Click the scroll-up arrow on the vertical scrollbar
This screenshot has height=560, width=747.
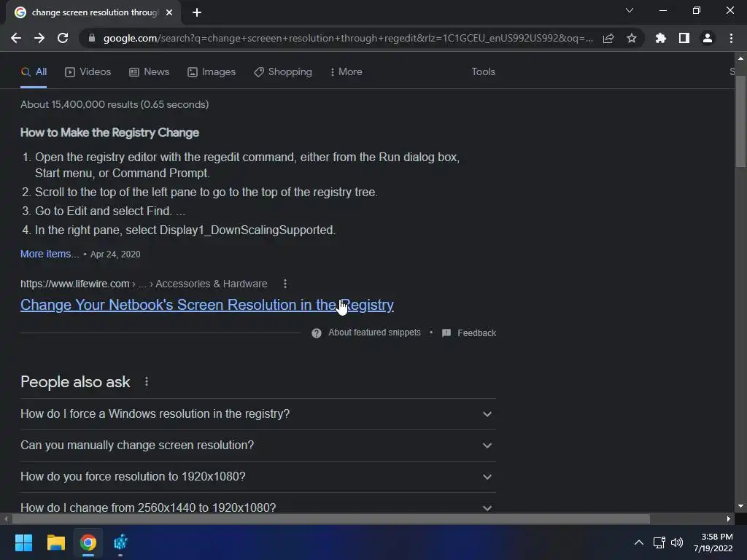click(740, 58)
